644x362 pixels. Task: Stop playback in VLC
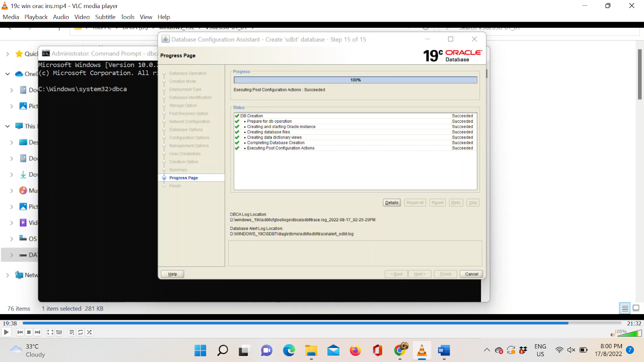(29, 332)
